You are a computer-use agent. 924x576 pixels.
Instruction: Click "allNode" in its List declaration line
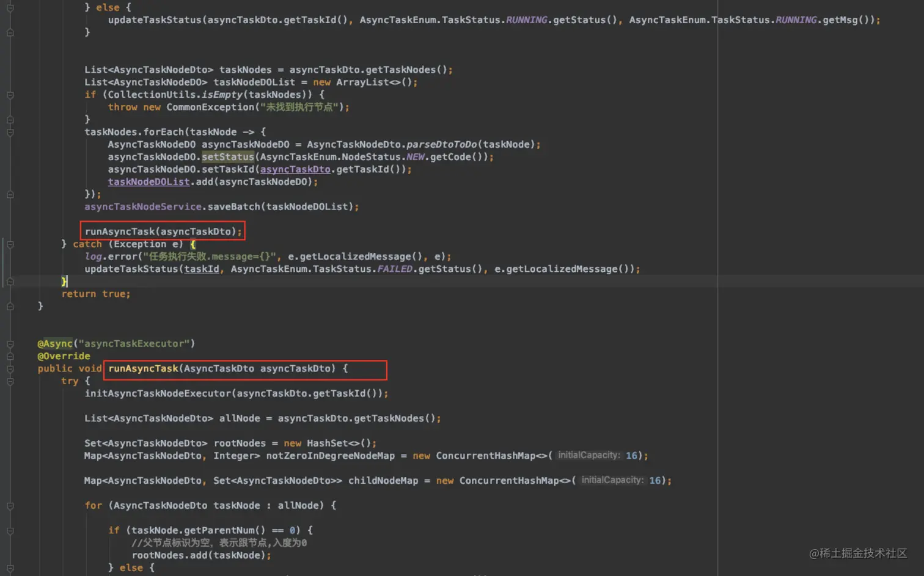pyautogui.click(x=240, y=418)
